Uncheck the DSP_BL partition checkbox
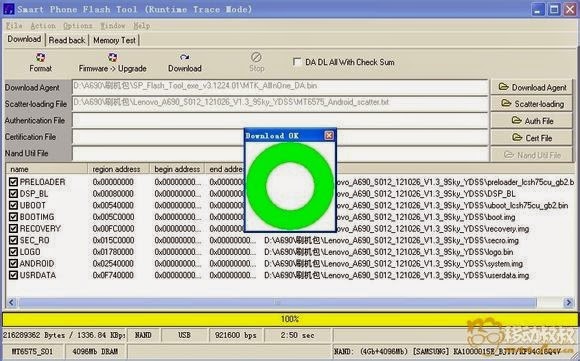The height and width of the screenshot is (361, 580). pos(14,193)
